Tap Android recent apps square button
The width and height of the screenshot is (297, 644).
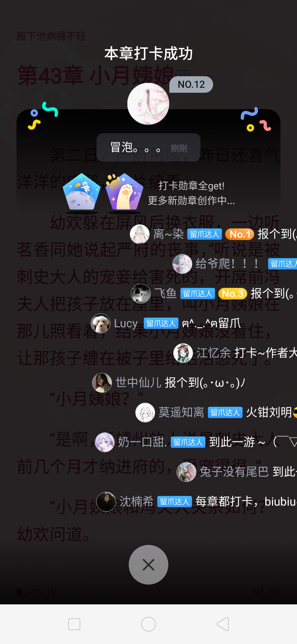(x=74, y=624)
